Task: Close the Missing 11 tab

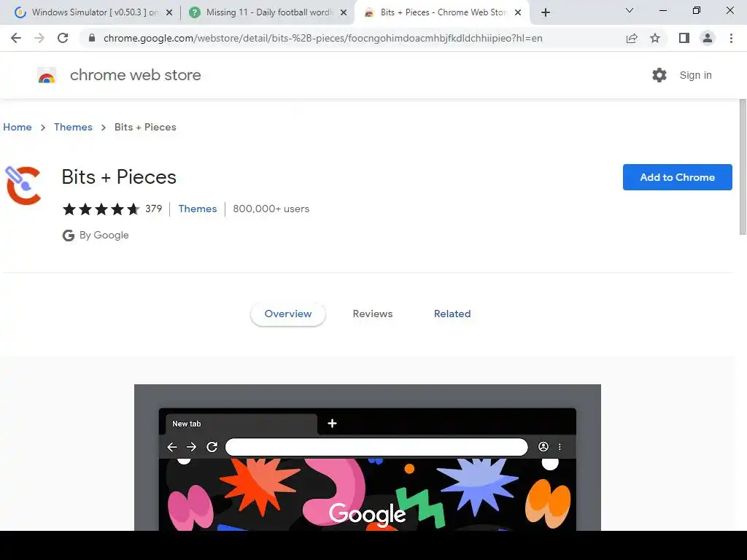Action: 344,13
